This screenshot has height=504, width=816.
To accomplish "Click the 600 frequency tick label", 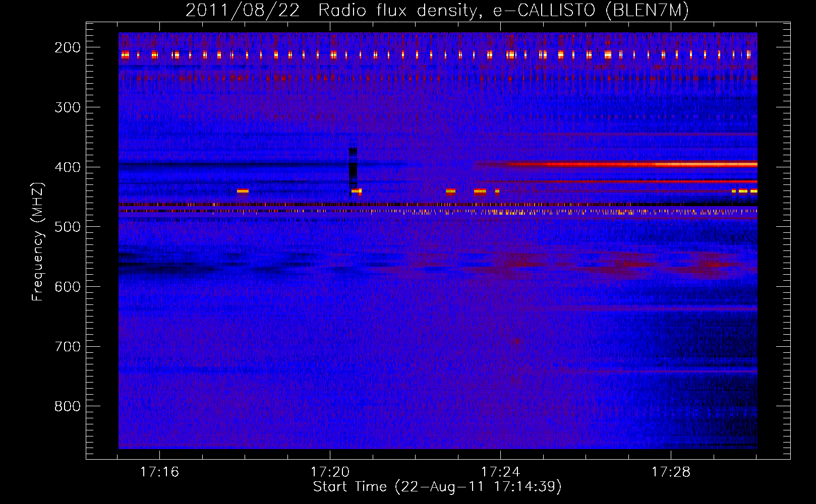I will 68,287.
